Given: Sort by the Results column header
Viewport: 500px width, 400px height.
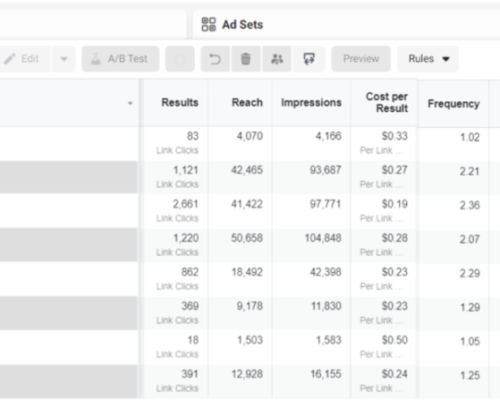Looking at the screenshot, I should (x=180, y=102).
